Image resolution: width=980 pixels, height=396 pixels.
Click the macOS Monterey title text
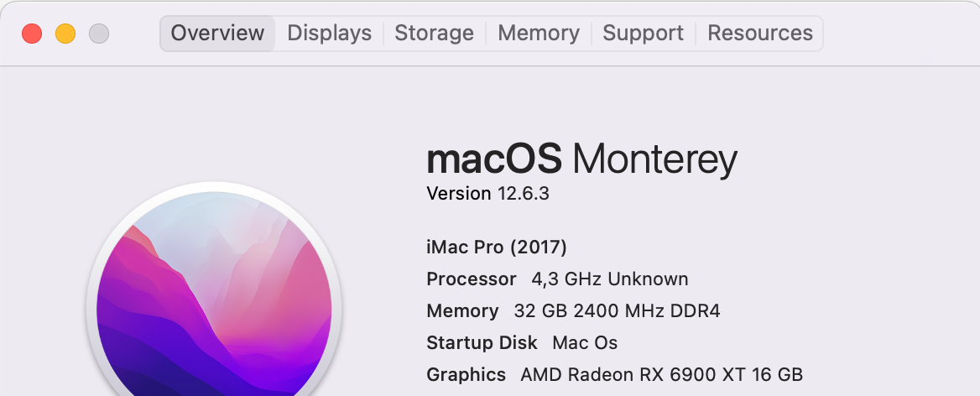coord(581,159)
